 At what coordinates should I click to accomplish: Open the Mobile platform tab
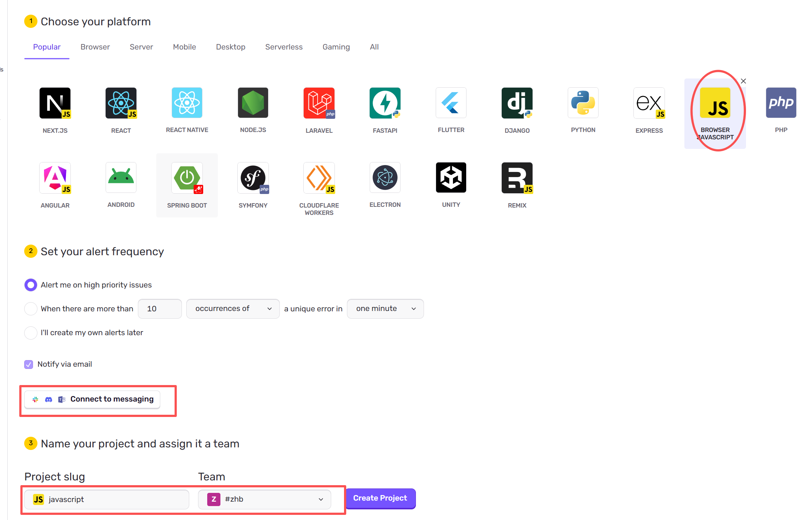click(184, 47)
